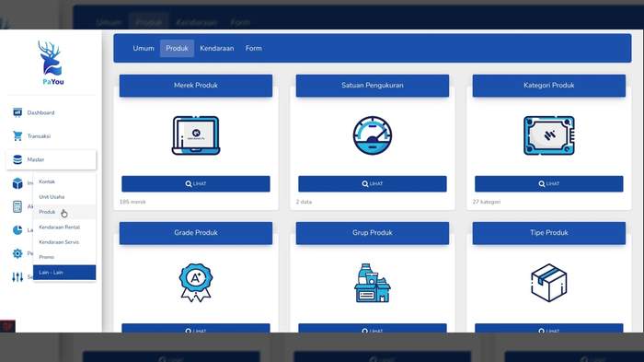The image size is (644, 362).
Task: Open Kendaraan Servis submenu item
Action: point(64,242)
